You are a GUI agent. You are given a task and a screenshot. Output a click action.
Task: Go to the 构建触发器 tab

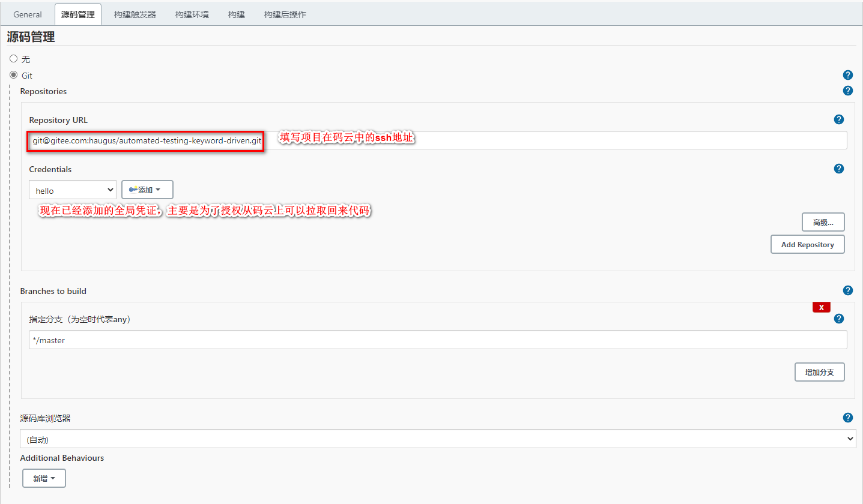(x=135, y=14)
